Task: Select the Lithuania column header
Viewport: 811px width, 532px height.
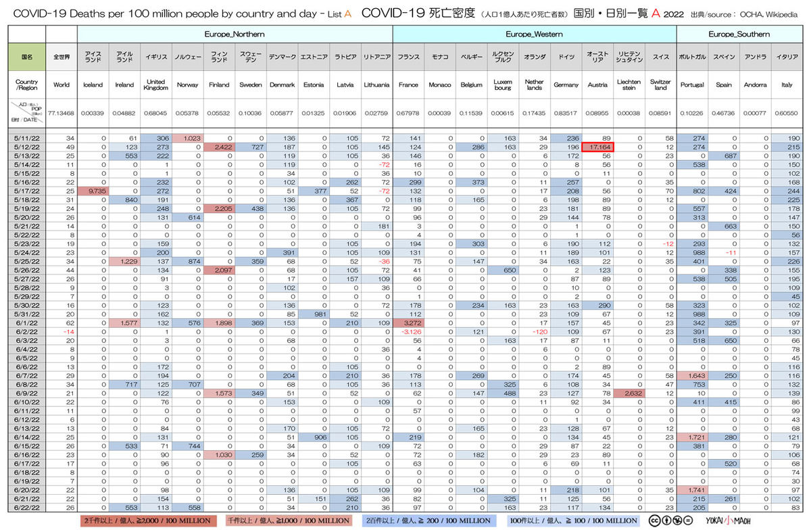Action: pyautogui.click(x=376, y=86)
